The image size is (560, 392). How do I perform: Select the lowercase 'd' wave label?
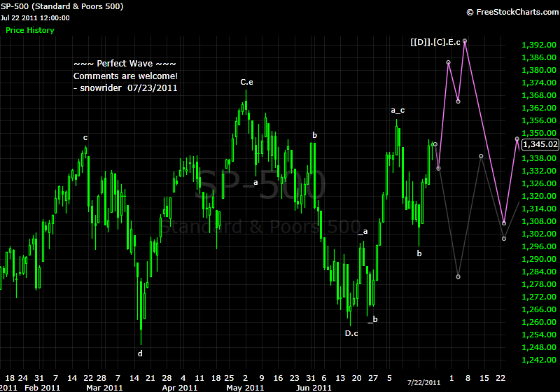140,353
